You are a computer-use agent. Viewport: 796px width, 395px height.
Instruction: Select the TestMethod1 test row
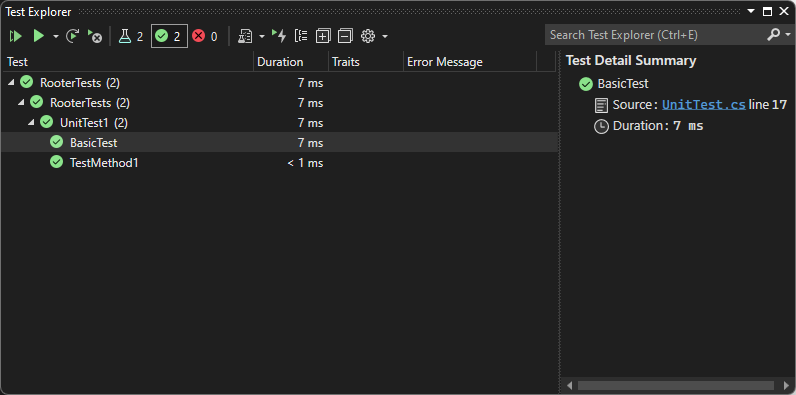[x=280, y=162]
